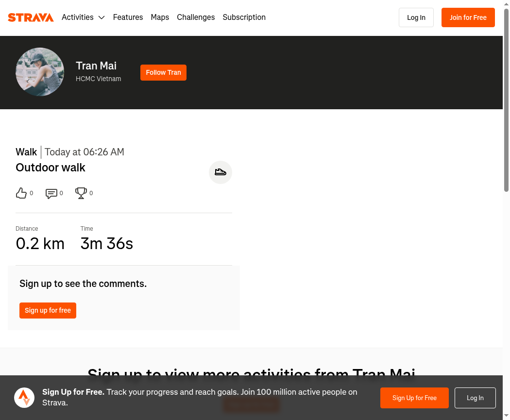This screenshot has height=420, width=510.
Task: Click Log In button in header
Action: 416,17
